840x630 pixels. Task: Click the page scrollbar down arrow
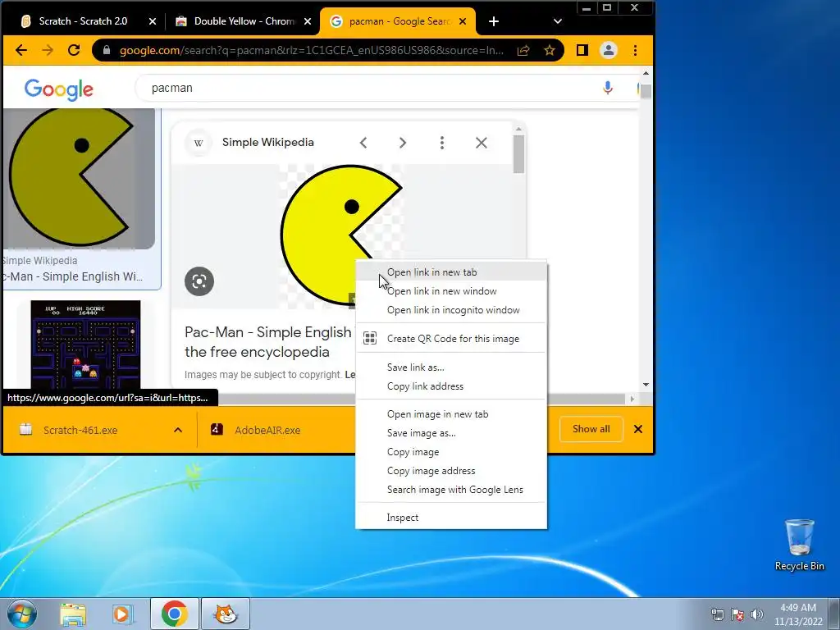646,385
